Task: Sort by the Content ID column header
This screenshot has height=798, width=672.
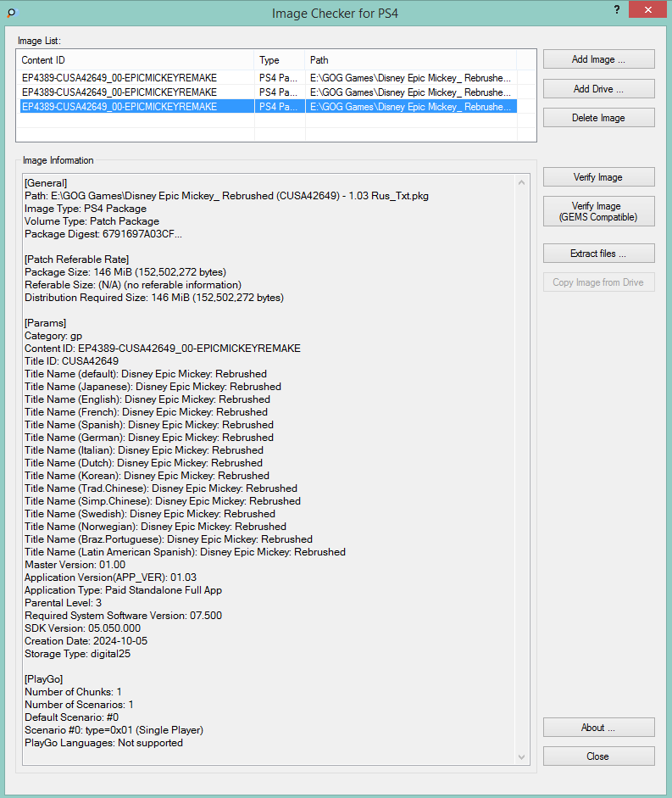Action: [x=136, y=60]
